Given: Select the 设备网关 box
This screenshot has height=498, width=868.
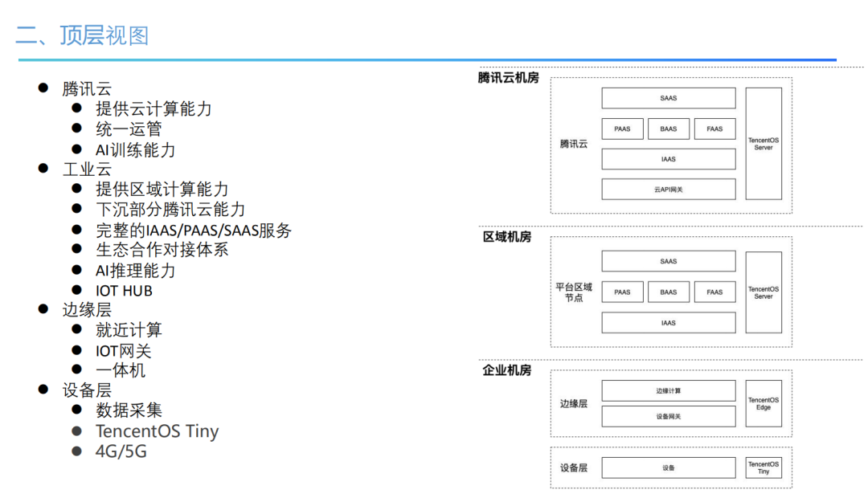Looking at the screenshot, I should pos(669,417).
